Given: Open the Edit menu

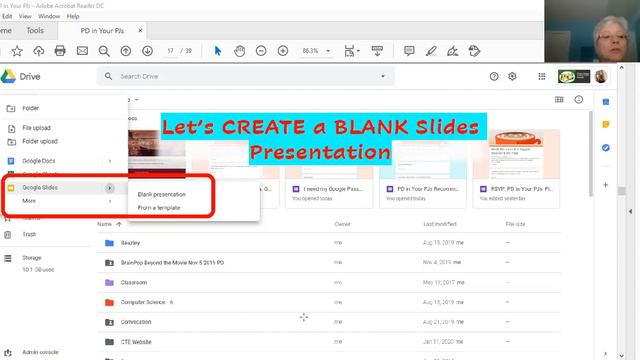Looking at the screenshot, I should point(7,16).
